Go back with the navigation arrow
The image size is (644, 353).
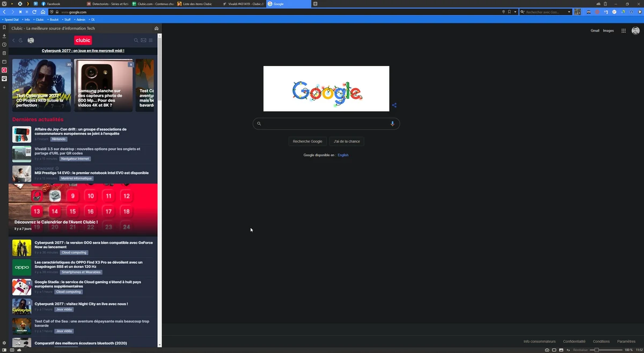point(5,12)
